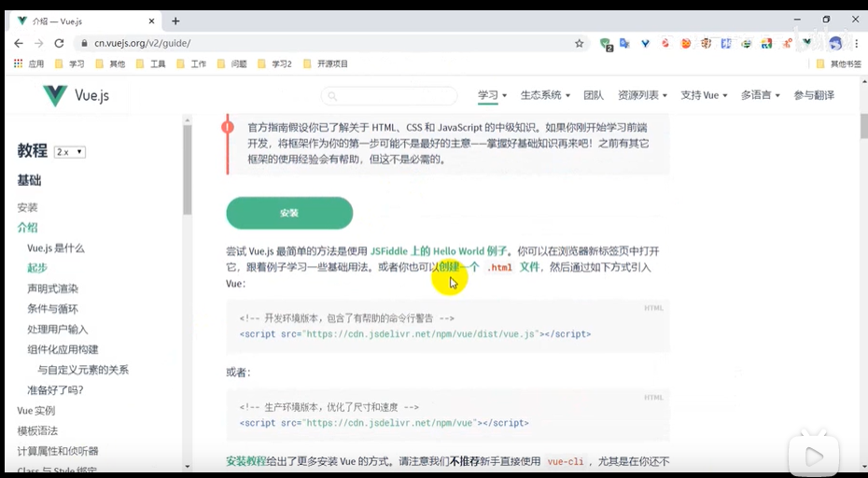Screen dimensions: 868x478
Task: Open the 创建一个 .html 文件 link
Action: (489, 267)
